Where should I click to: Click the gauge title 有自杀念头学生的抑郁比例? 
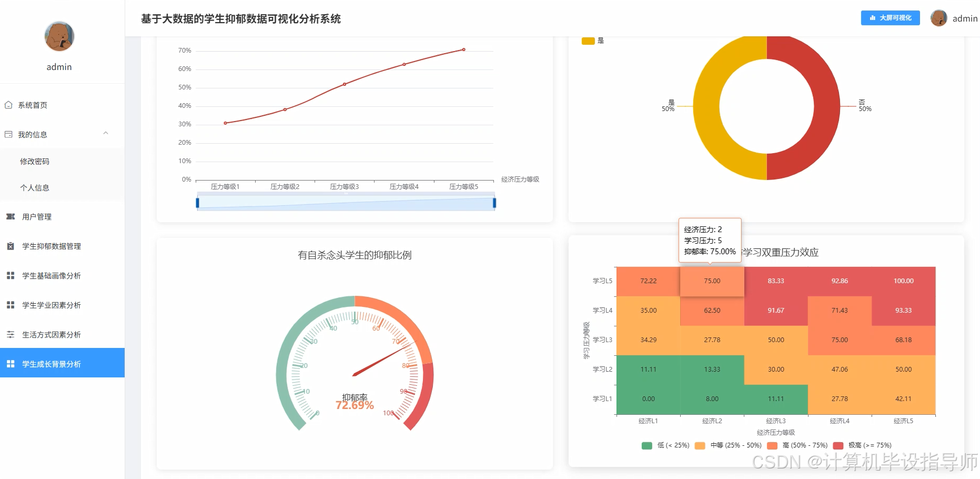355,255
